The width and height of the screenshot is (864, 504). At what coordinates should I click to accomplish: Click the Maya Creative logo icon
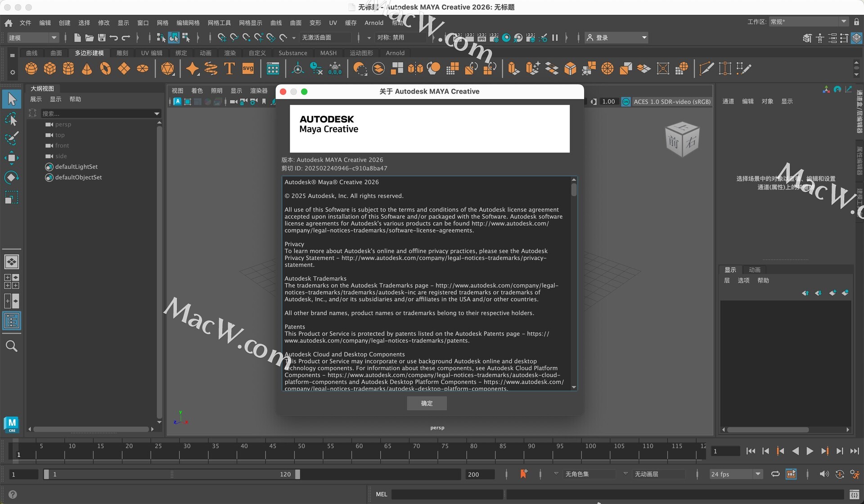click(12, 424)
